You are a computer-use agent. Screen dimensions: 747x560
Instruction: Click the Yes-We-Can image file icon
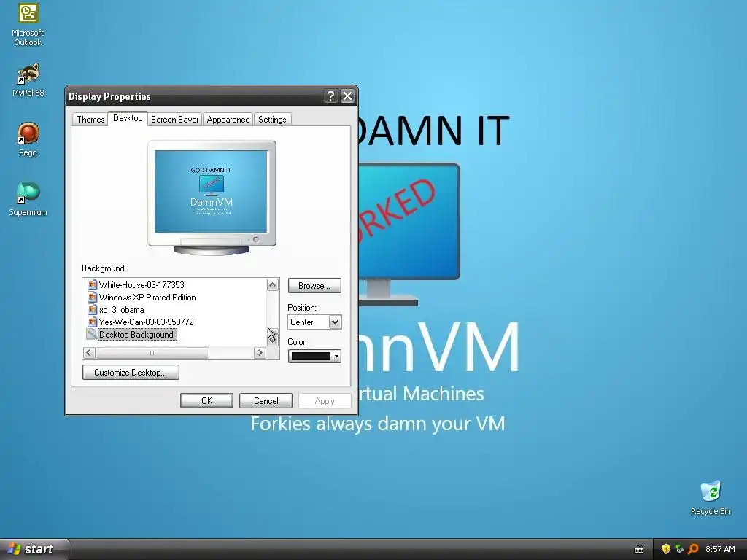point(92,322)
